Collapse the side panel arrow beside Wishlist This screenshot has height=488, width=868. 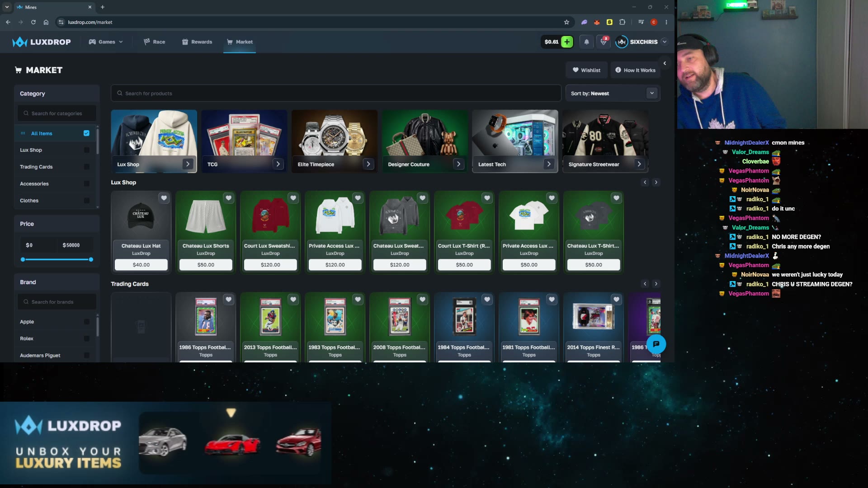coord(665,63)
